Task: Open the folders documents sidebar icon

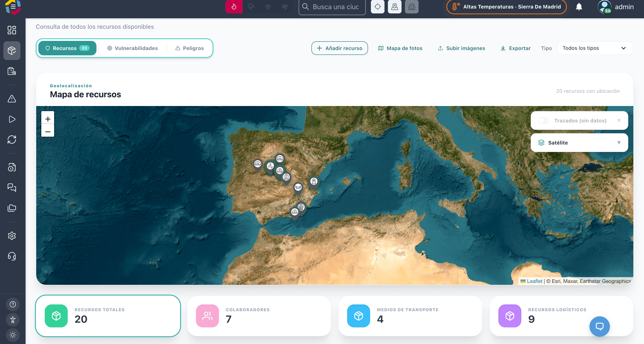Action: (12, 208)
